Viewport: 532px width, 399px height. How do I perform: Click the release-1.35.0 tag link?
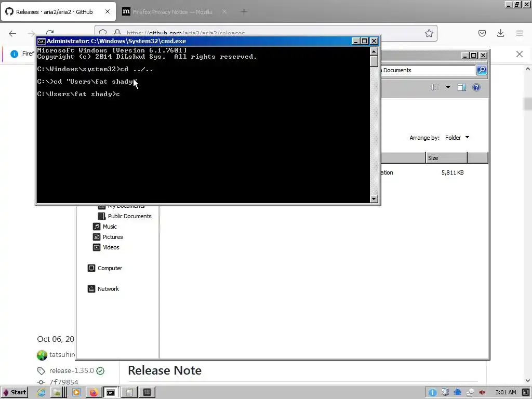(72, 370)
